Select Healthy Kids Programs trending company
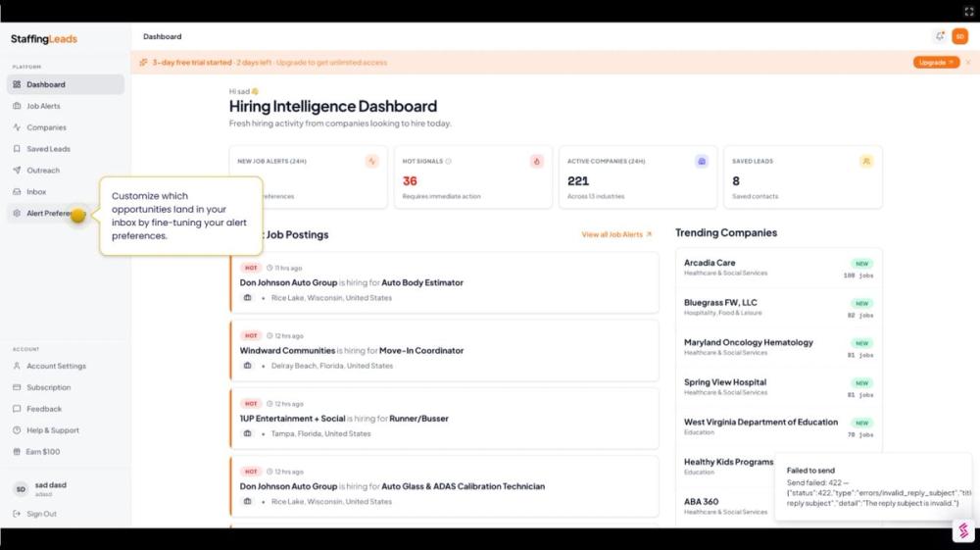Screen dimensions: 980x550 tap(728, 467)
